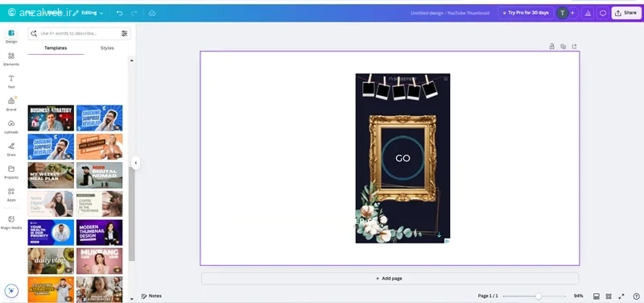Click the Page 1 / 1 indicator
This screenshot has width=644, height=303.
point(488,296)
